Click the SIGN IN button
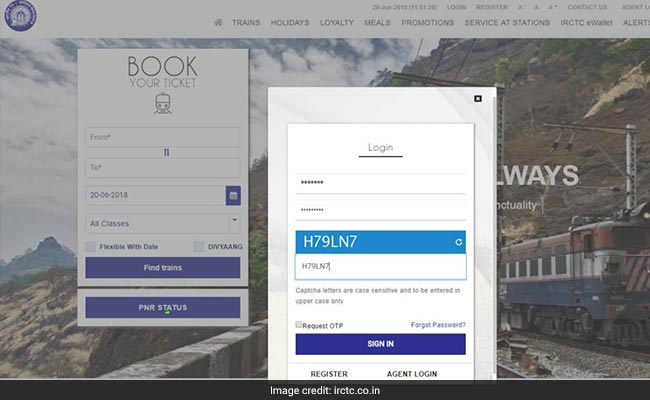Screen dimensions: 650x400 380,344
